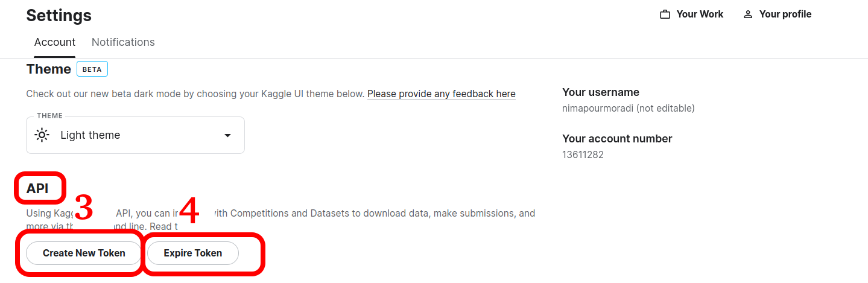Click the Theme section heading
This screenshot has height=283, width=868.
49,69
